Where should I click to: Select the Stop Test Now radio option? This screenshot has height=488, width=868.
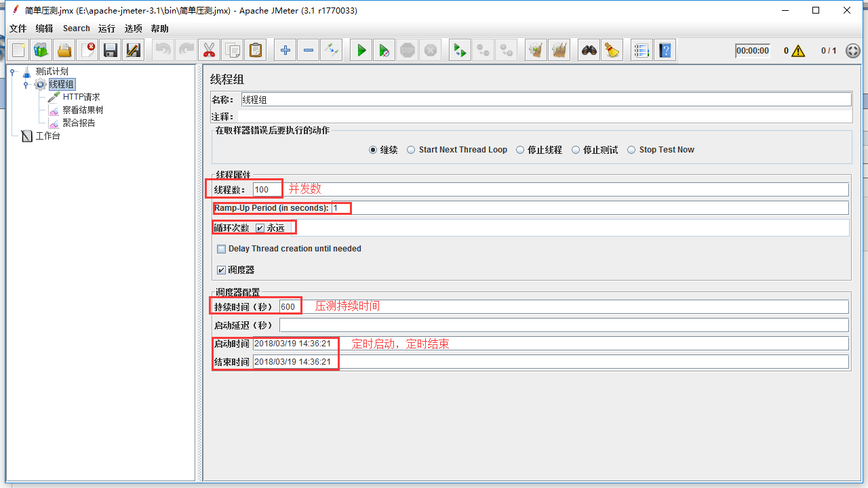[x=631, y=150]
